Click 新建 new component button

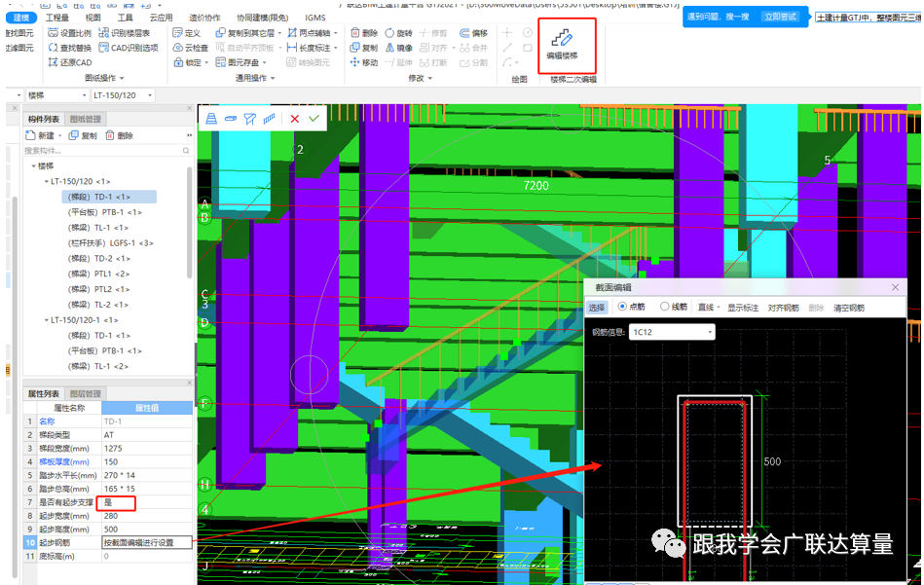click(x=41, y=135)
